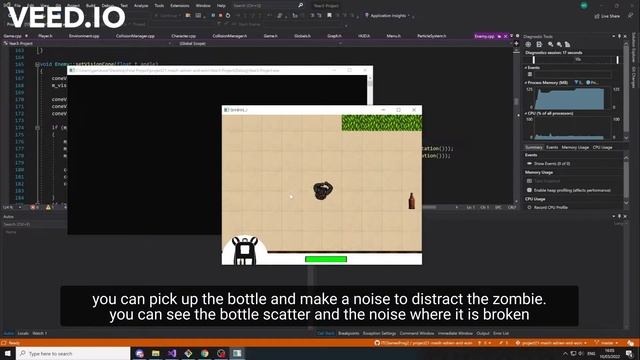Click the green health bar in game
This screenshot has height=360, width=640.
click(x=326, y=259)
